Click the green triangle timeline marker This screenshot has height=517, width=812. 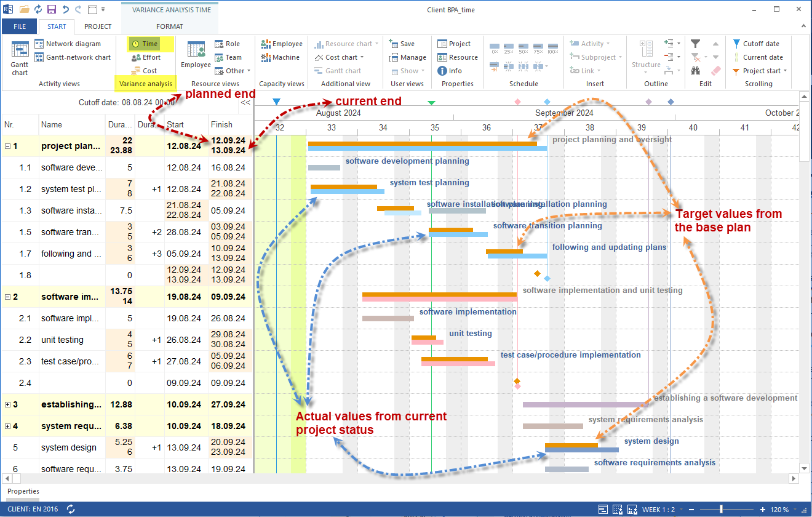coord(431,102)
